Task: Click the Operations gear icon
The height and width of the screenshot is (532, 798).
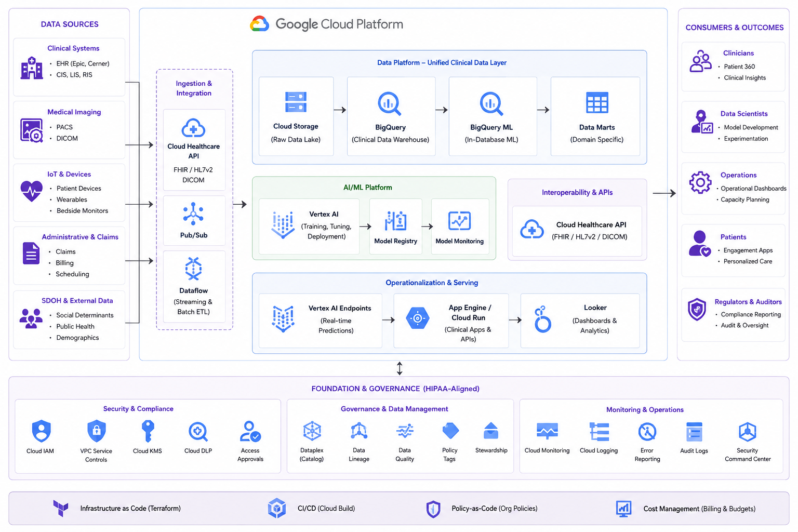Action: pyautogui.click(x=700, y=182)
